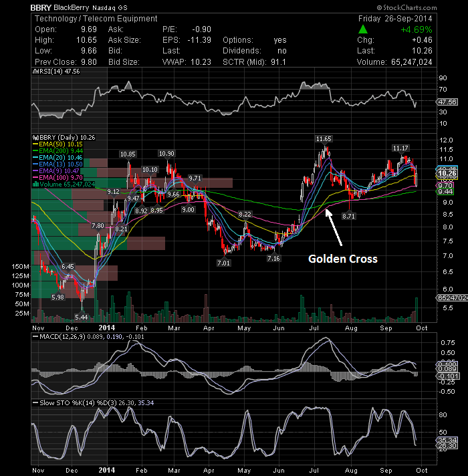Image resolution: width=468 pixels, height=476 pixels.
Task: Click the 7.80 price label
Action: [x=98, y=226]
